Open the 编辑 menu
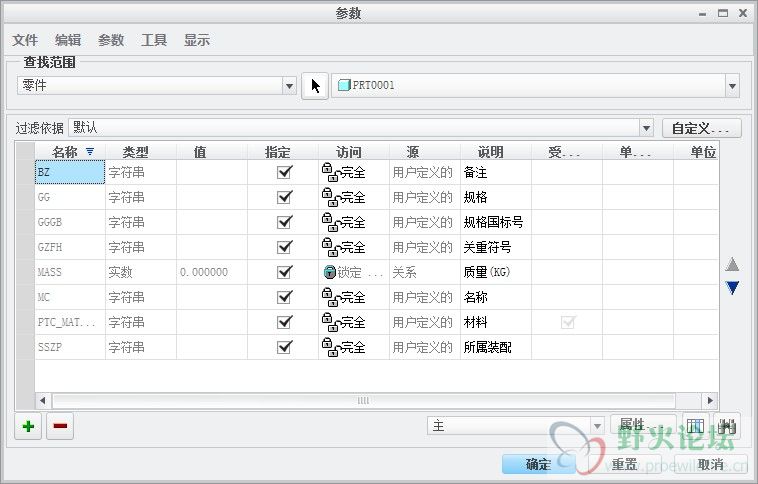 (68, 40)
